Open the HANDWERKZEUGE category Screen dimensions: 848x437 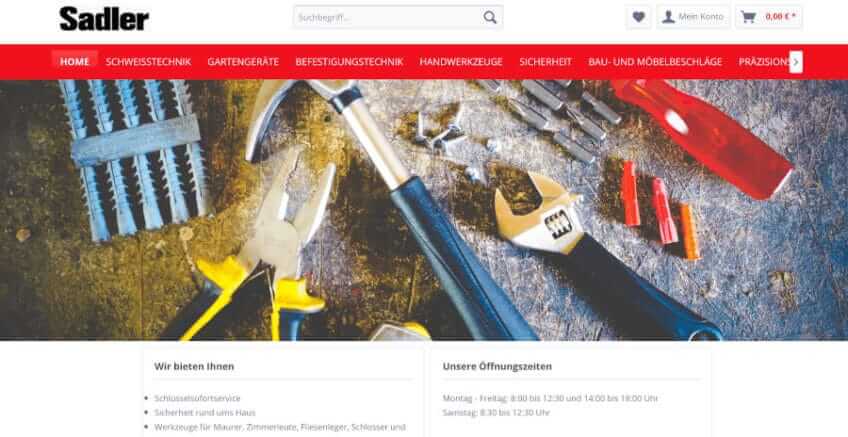461,62
